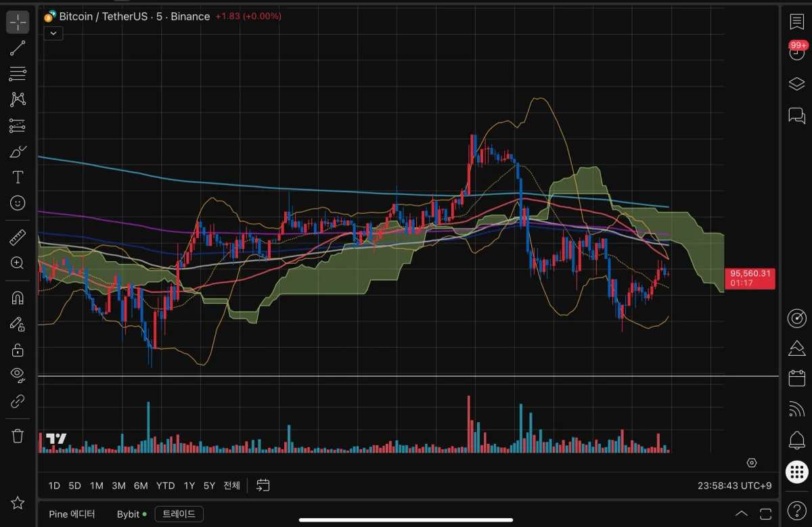
Task: Hide all drawings with eye icon
Action: (x=18, y=375)
